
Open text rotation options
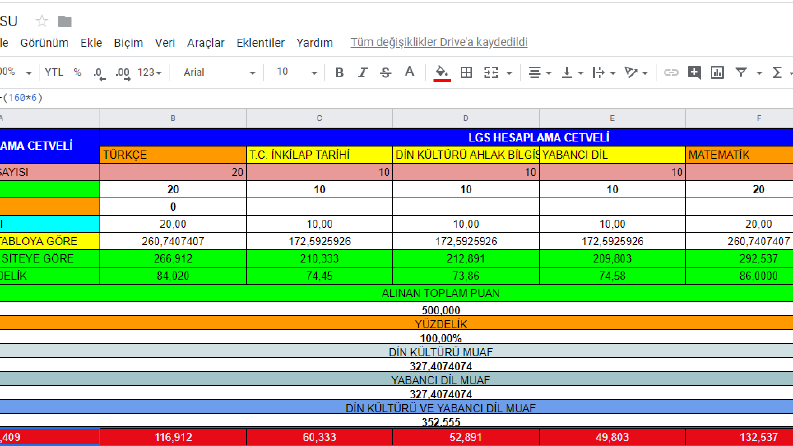coord(636,73)
